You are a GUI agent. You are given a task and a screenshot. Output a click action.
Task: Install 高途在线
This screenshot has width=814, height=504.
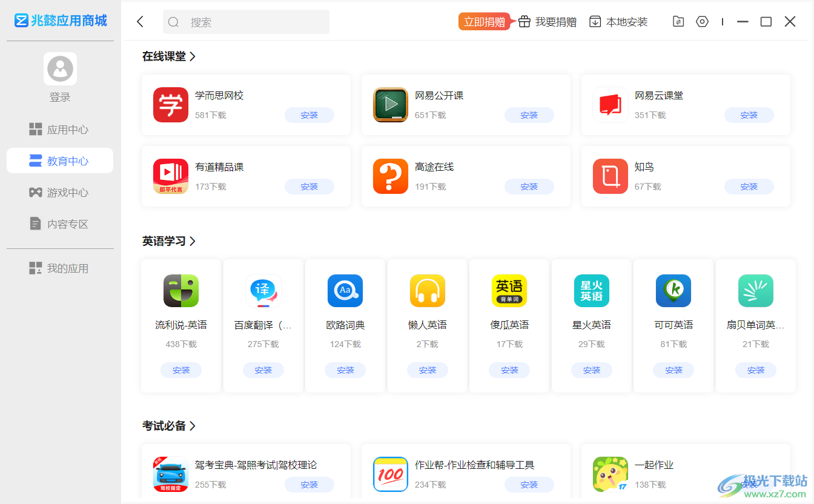tap(529, 187)
